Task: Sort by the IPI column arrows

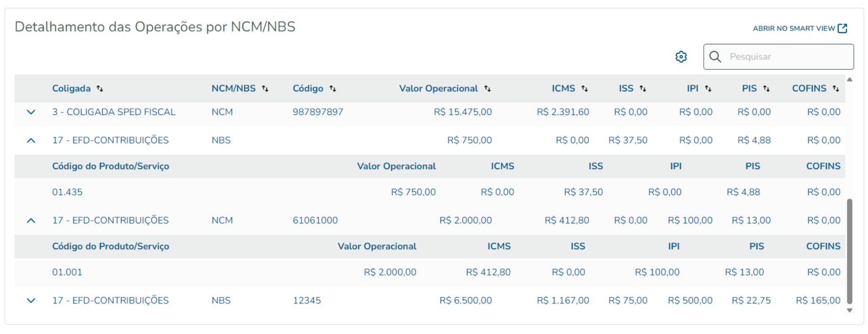Action: tap(708, 89)
